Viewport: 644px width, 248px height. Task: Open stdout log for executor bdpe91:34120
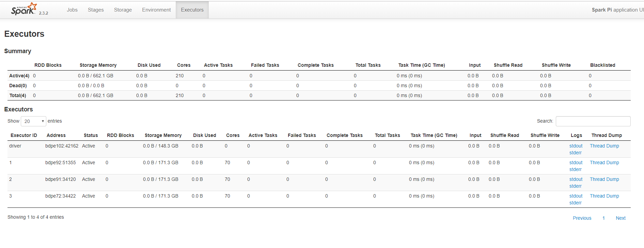tap(576, 179)
